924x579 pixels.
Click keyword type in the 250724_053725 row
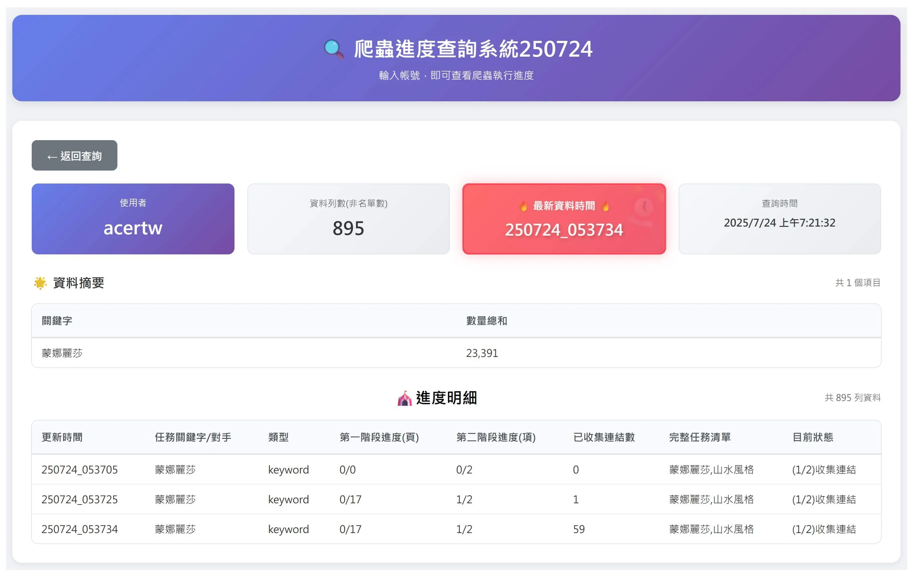[x=288, y=500]
